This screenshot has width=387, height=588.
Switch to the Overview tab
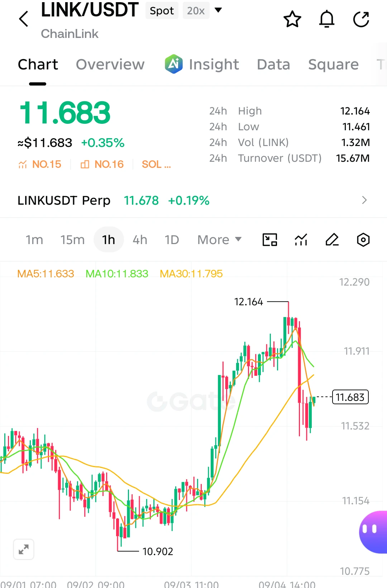click(110, 64)
